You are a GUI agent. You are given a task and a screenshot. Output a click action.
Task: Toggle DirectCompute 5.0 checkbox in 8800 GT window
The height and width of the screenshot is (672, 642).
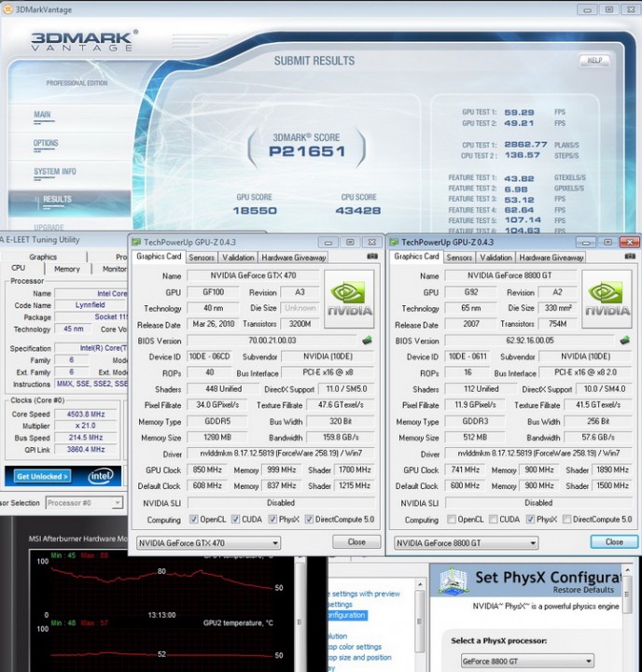566,519
